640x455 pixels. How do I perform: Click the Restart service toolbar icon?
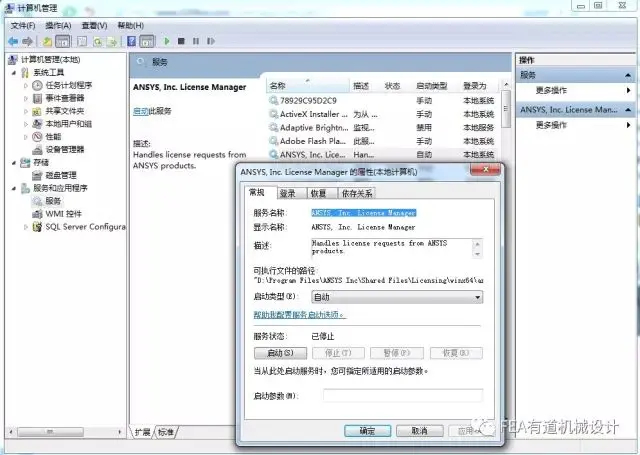(211, 41)
